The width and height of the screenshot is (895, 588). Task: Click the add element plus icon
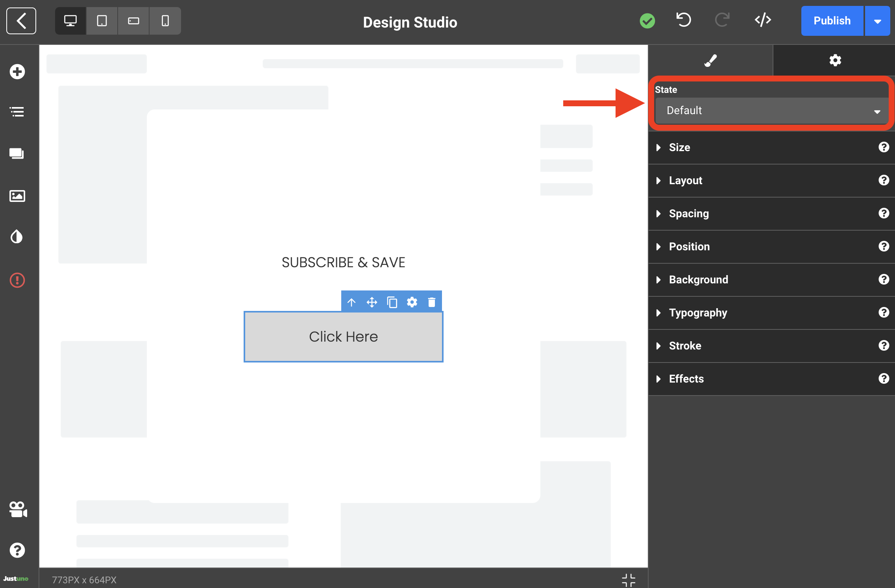click(17, 72)
